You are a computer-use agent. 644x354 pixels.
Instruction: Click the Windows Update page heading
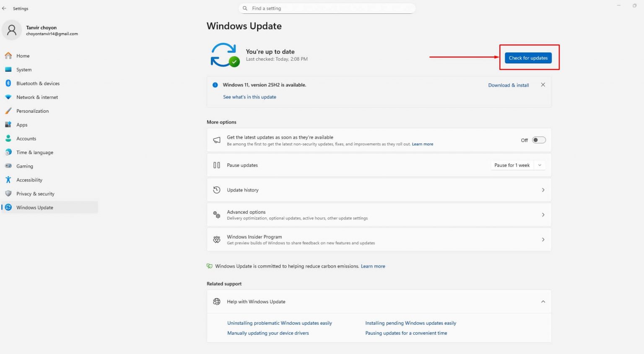click(244, 26)
